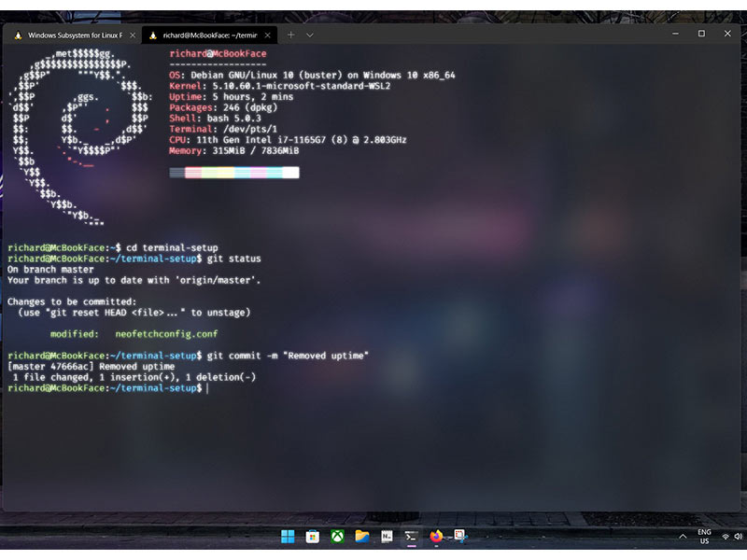
Task: Expand the new tab profile dropdown
Action: [310, 35]
